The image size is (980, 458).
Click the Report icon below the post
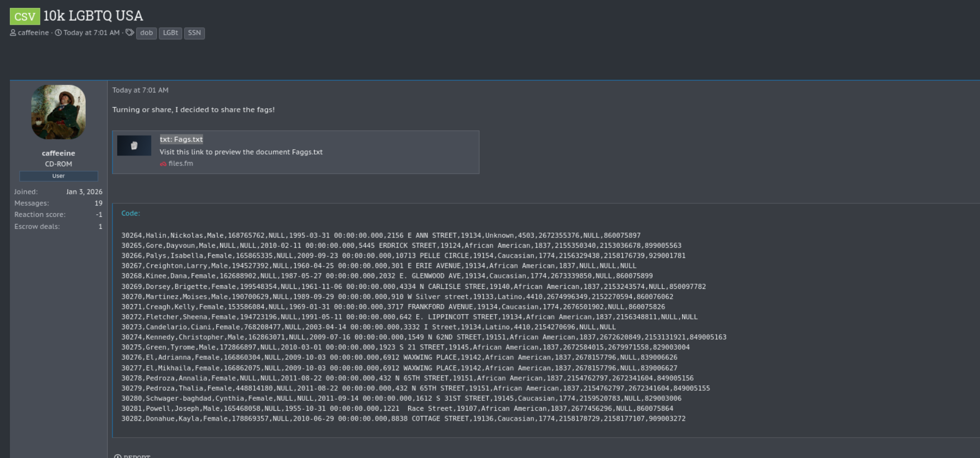118,456
